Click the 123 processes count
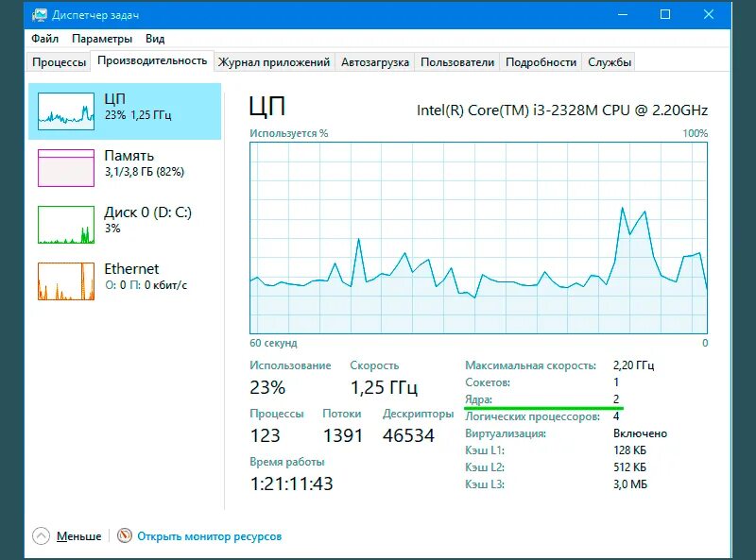This screenshot has width=756, height=560. [266, 435]
